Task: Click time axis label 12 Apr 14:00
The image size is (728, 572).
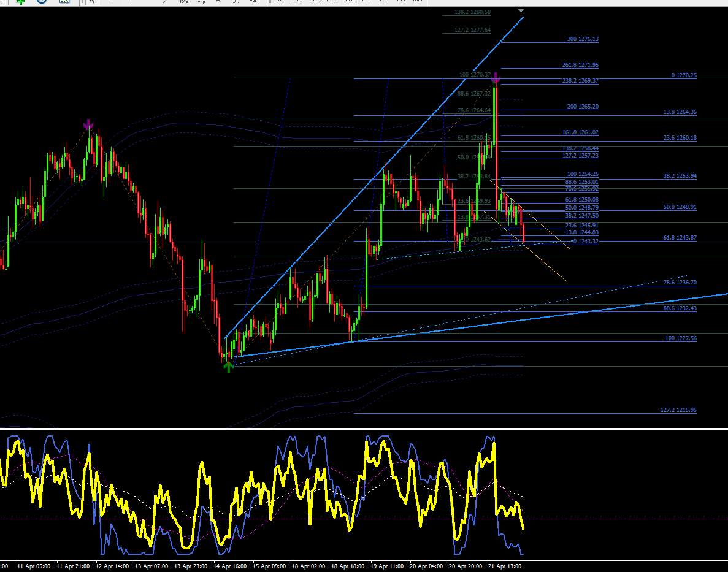Action: (112, 566)
